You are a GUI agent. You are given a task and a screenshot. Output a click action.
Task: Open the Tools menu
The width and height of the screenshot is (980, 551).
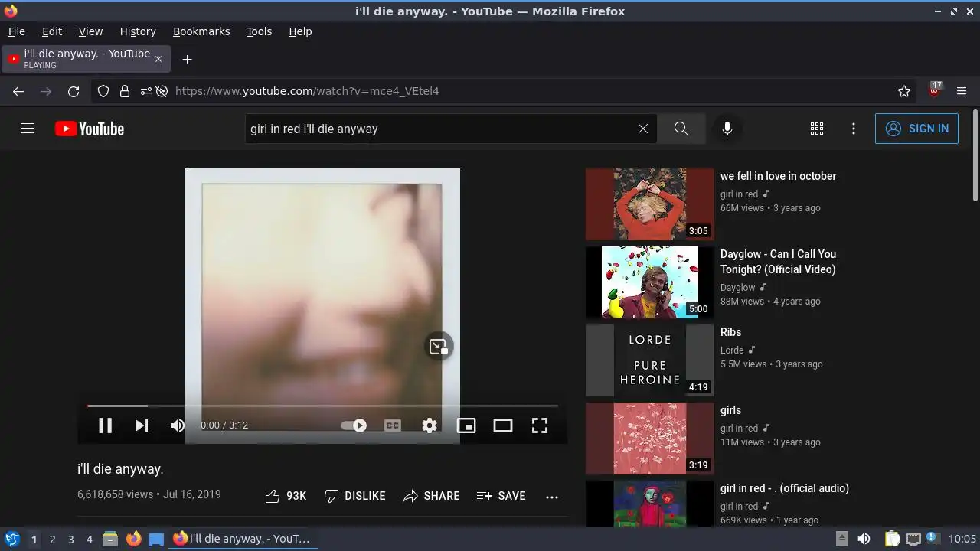click(x=259, y=31)
